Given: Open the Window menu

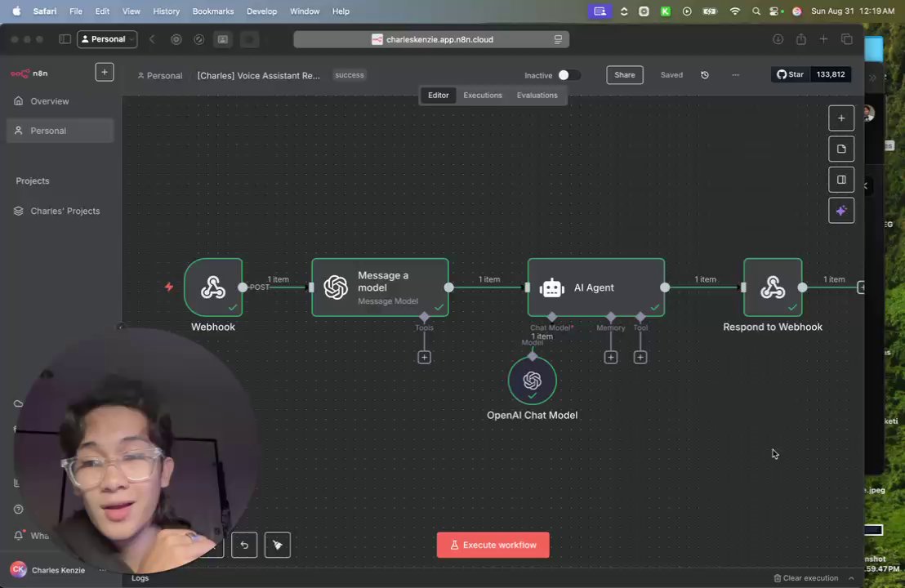Looking at the screenshot, I should tap(304, 11).
